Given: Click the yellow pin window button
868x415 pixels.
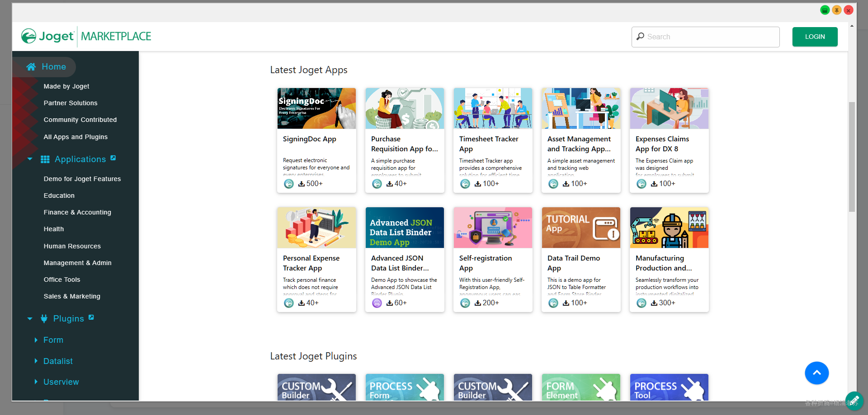Looking at the screenshot, I should point(837,10).
